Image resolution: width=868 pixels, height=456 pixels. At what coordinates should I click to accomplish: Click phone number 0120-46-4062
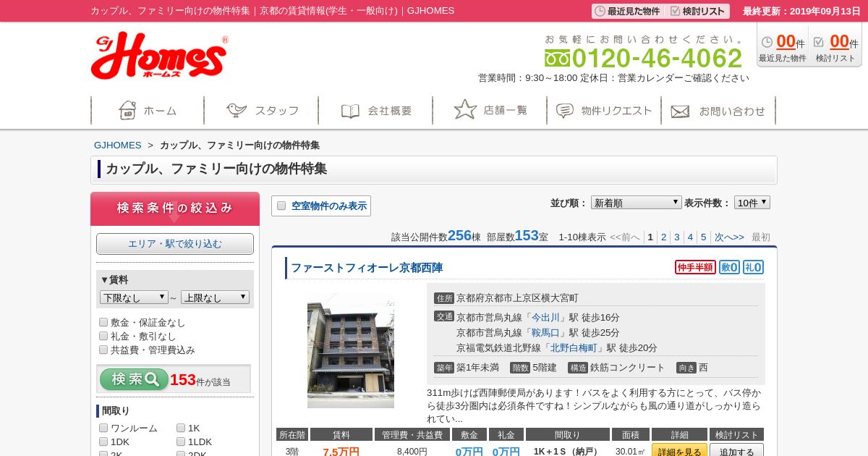click(657, 58)
